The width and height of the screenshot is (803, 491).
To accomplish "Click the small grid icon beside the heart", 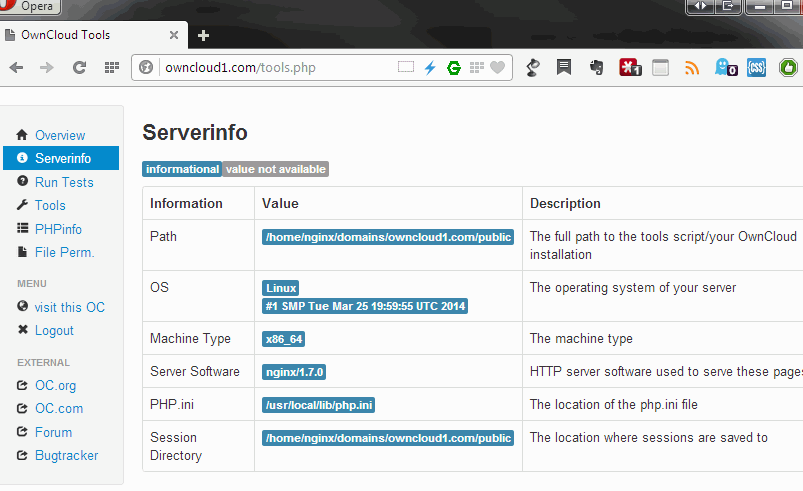I will [x=477, y=68].
